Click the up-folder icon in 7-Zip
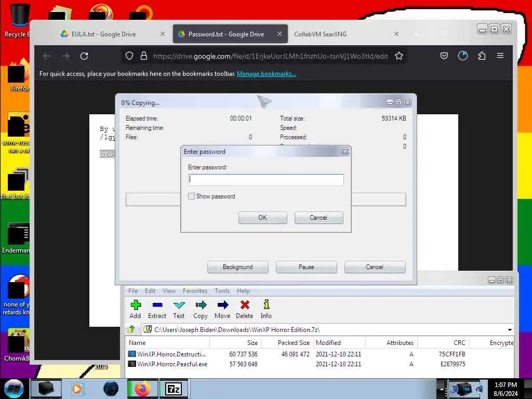 [x=132, y=329]
